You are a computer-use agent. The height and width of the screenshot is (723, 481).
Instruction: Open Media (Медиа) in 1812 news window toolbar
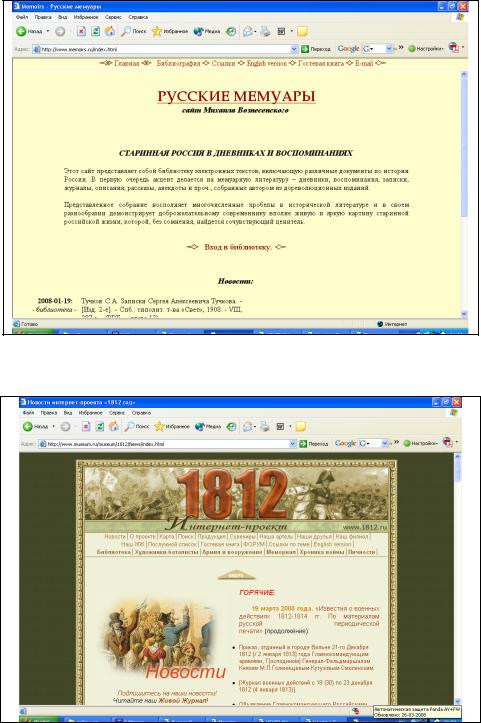(208, 427)
